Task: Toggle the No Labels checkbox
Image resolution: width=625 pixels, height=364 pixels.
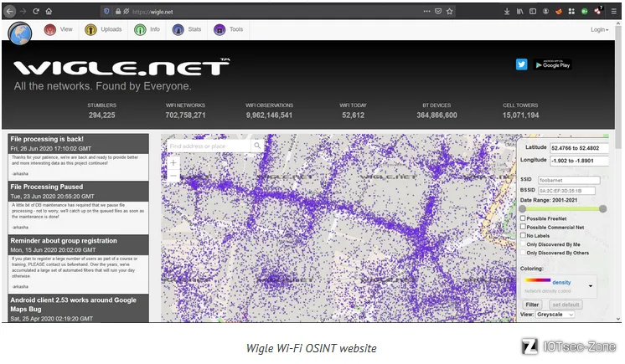Action: tap(523, 235)
